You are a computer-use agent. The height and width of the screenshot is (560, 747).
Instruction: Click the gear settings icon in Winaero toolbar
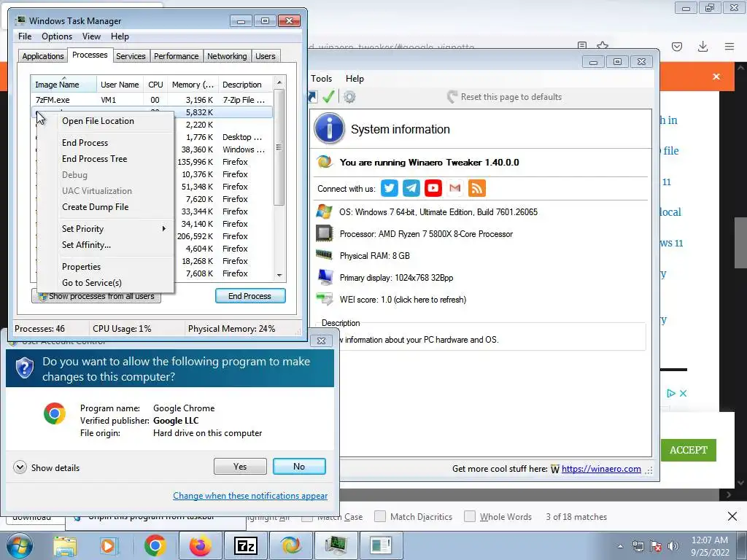349,97
